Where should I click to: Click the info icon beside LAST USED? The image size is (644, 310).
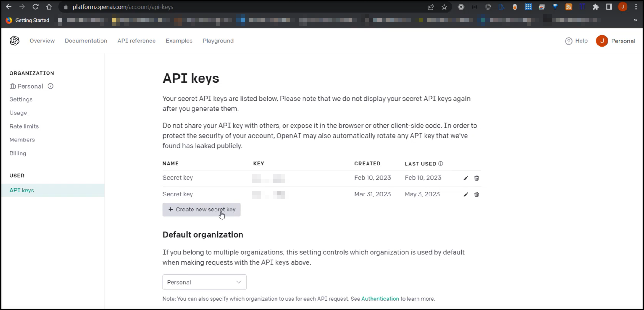click(x=440, y=164)
